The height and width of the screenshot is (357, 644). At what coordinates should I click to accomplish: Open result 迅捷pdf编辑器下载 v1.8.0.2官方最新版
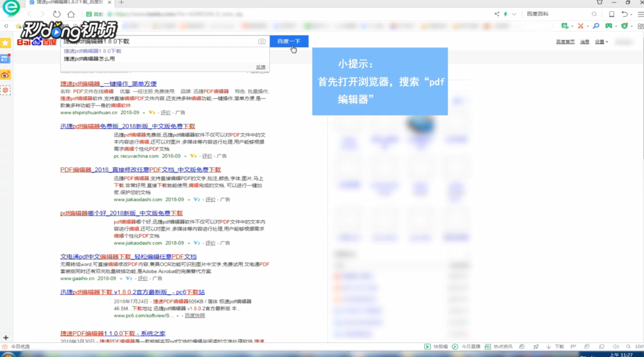click(x=132, y=292)
